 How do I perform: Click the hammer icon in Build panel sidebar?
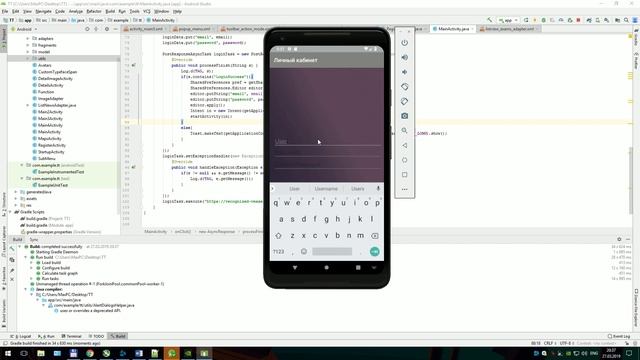pyautogui.click(x=12, y=249)
